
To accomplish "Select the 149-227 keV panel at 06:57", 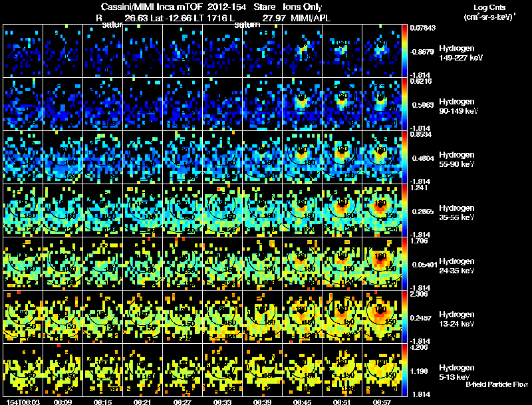I will 382,51.
